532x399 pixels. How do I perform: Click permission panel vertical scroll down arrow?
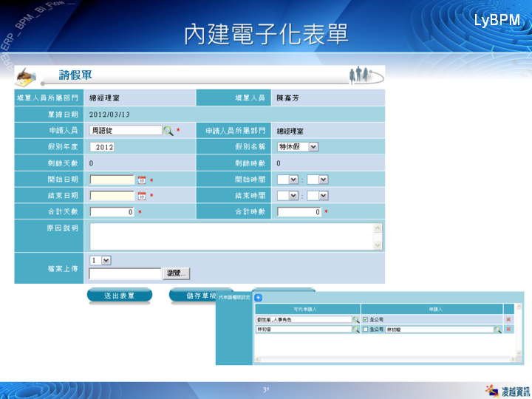[x=519, y=353]
